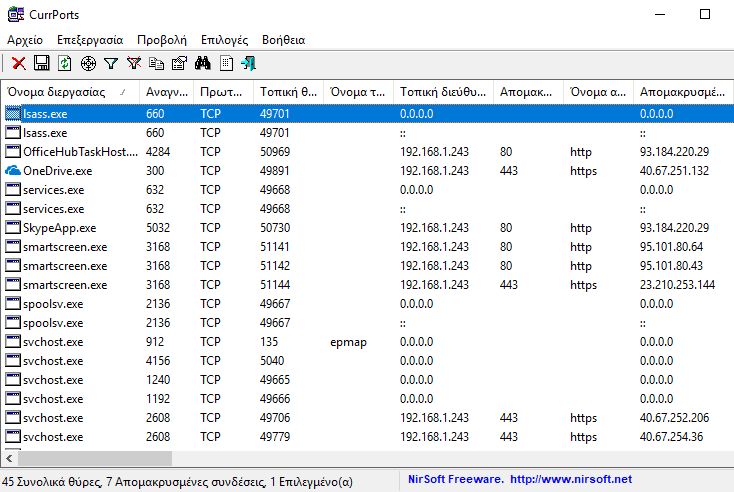Sort by the Όνομα διεργασίας column header
The image size is (734, 492).
pyautogui.click(x=70, y=92)
